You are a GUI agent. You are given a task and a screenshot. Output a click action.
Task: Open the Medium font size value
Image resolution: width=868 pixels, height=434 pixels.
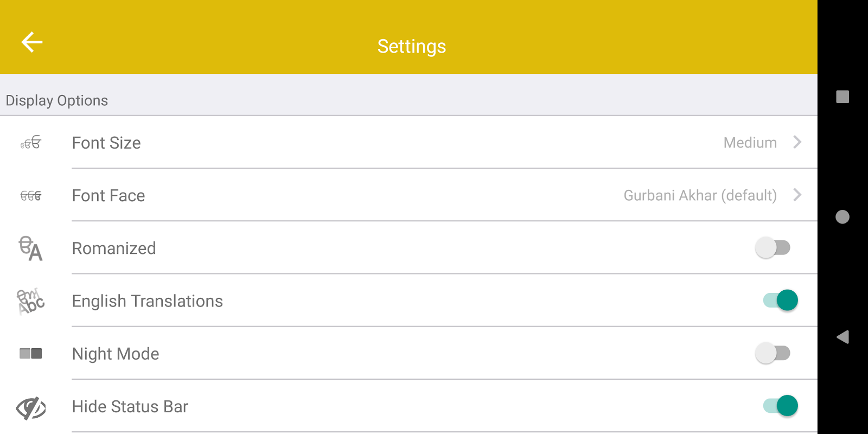(x=750, y=143)
